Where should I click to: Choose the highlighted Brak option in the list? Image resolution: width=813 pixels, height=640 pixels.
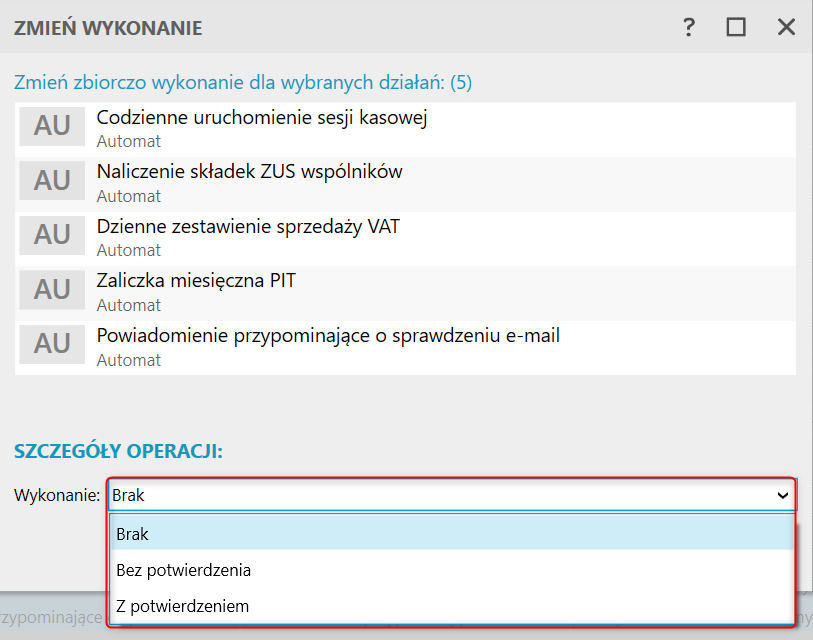tap(133, 534)
